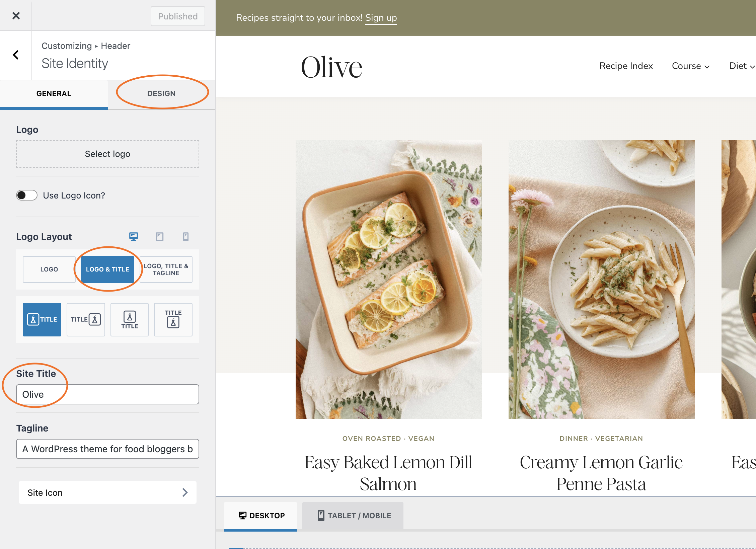Viewport: 756px width, 549px height.
Task: Select tablet device icon for Logo Layout
Action: click(160, 237)
